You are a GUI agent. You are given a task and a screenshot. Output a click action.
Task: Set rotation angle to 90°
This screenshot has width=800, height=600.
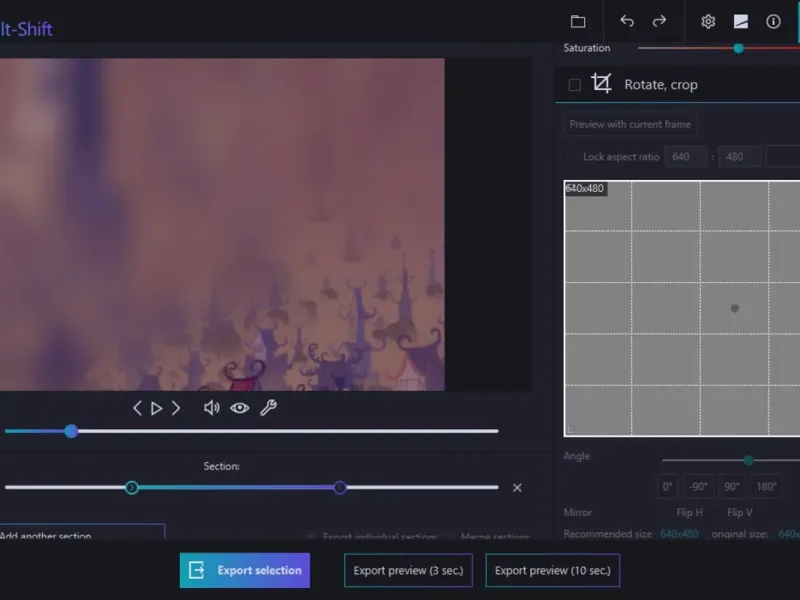(732, 487)
